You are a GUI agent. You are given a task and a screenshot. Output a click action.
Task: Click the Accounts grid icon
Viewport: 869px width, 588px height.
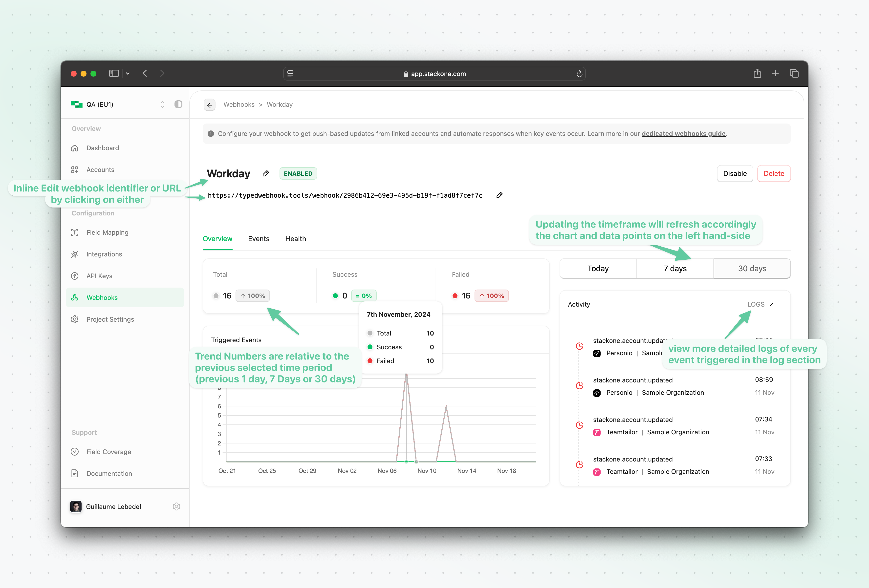click(75, 170)
